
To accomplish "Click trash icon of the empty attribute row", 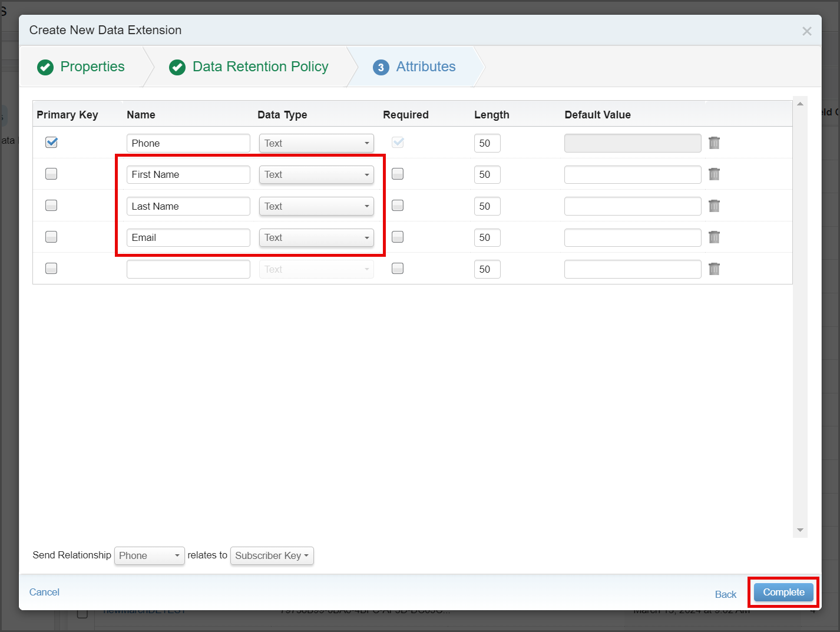I will coord(714,269).
